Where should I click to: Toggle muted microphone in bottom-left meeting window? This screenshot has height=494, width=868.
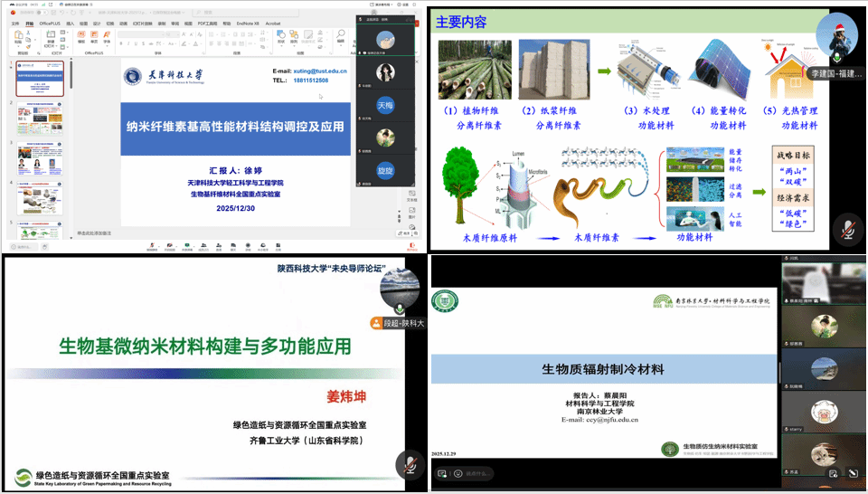coord(410,466)
